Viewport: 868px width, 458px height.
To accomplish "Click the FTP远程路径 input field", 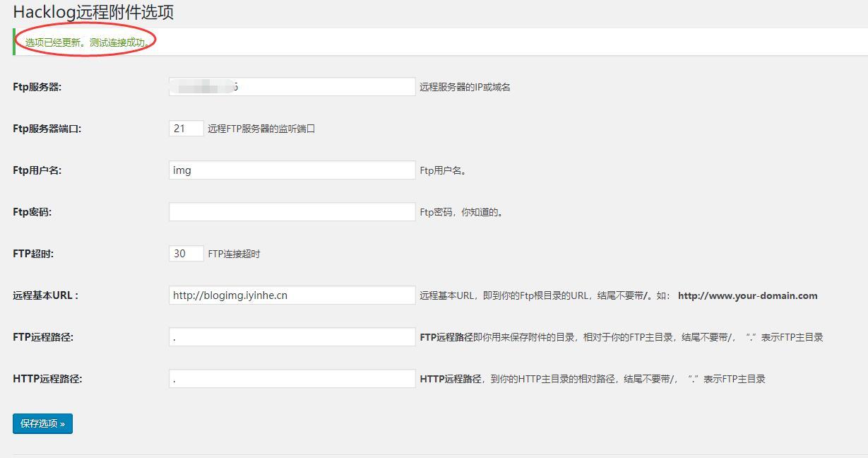I will [292, 337].
